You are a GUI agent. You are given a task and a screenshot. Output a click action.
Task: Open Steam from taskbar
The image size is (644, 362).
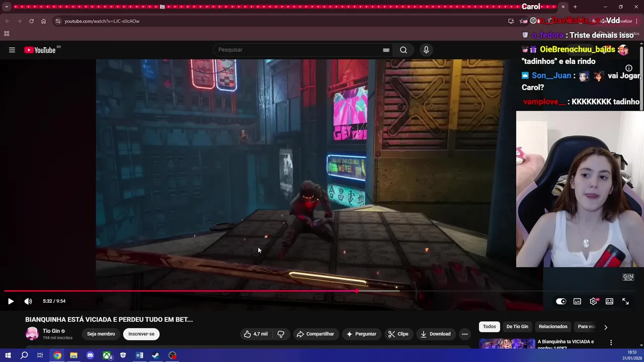[156, 355]
